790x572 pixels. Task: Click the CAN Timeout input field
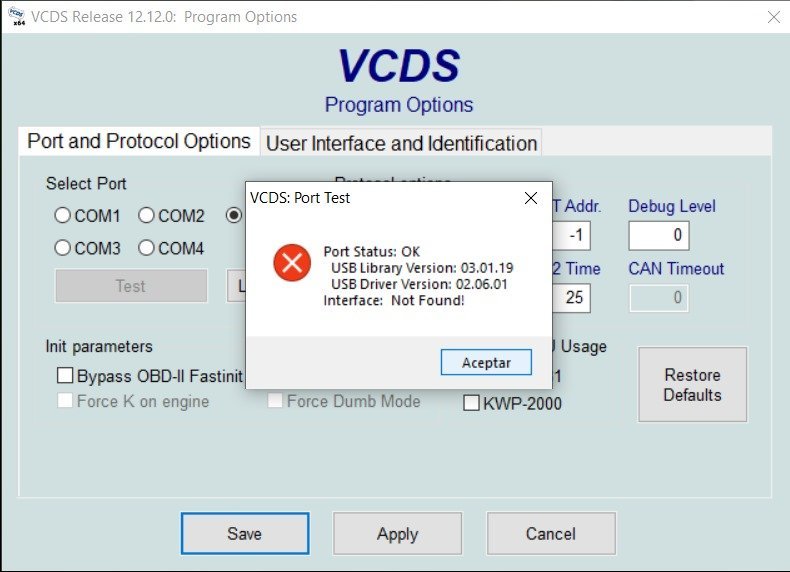[659, 298]
